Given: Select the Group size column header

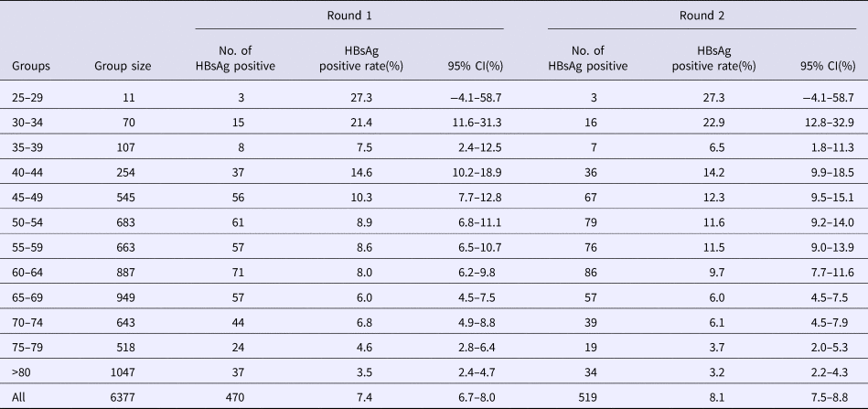Looking at the screenshot, I should (123, 66).
